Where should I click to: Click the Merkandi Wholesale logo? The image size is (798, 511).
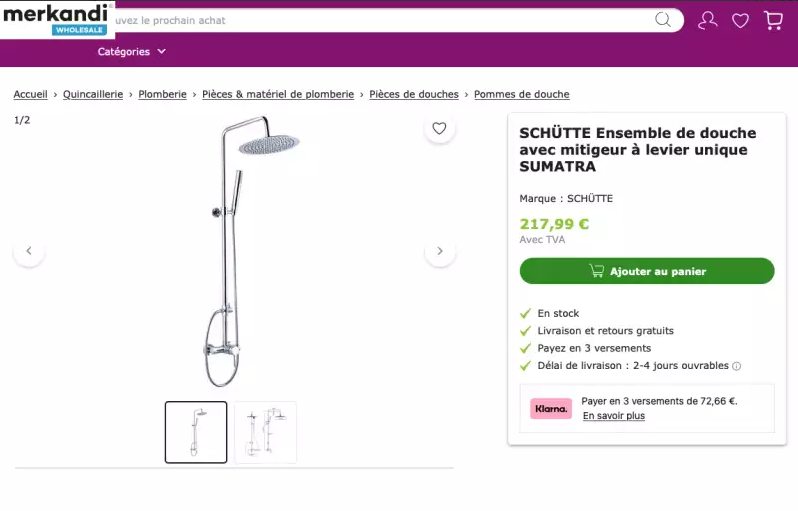(56, 19)
